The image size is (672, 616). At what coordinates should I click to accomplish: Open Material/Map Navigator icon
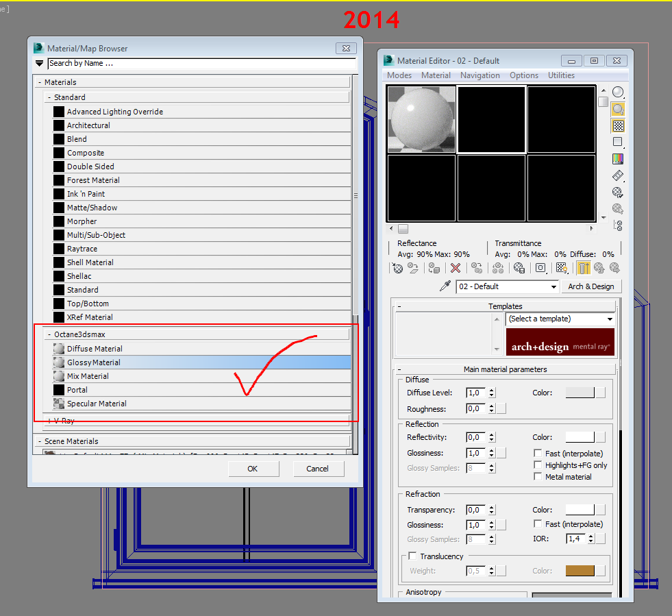[x=618, y=225]
